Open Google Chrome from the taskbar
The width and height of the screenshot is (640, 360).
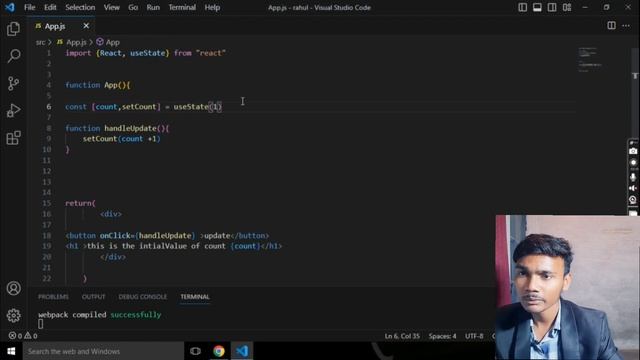point(219,351)
